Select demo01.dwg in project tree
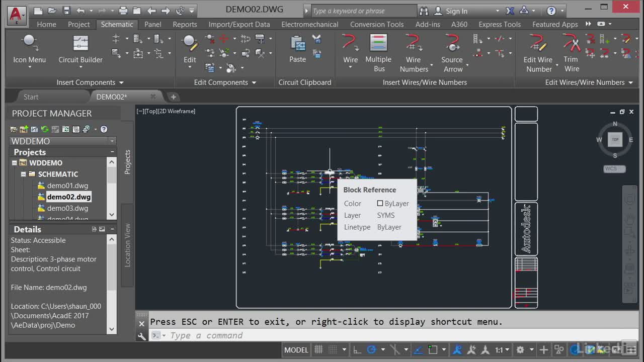 (67, 186)
